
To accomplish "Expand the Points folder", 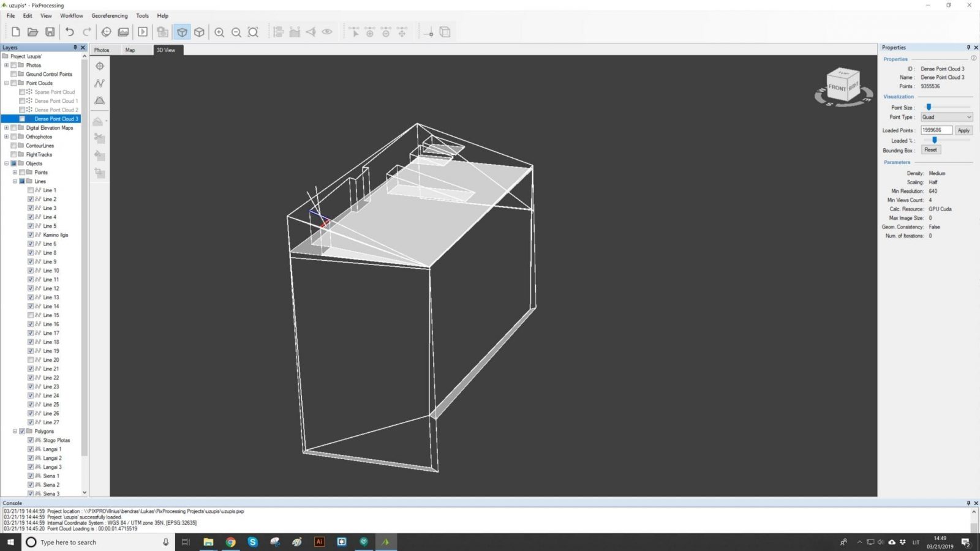I will coord(14,172).
